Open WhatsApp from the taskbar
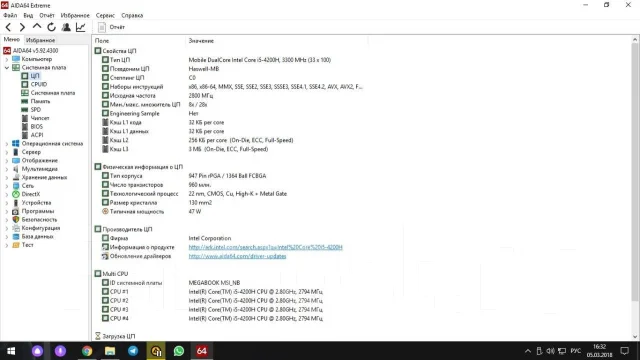Image resolution: width=640 pixels, height=360 pixels. pyautogui.click(x=179, y=351)
